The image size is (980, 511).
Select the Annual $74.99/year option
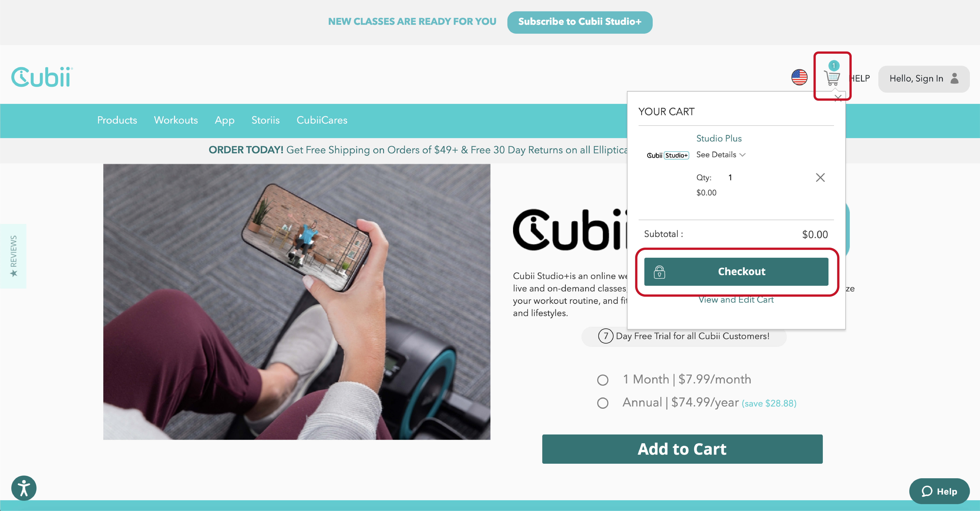pyautogui.click(x=603, y=403)
